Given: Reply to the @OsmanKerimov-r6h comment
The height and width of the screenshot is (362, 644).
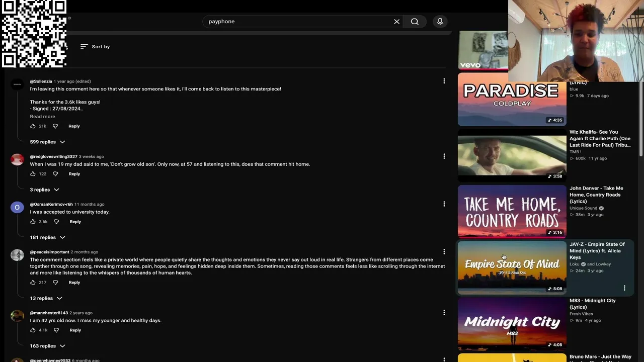Looking at the screenshot, I should pyautogui.click(x=75, y=222).
